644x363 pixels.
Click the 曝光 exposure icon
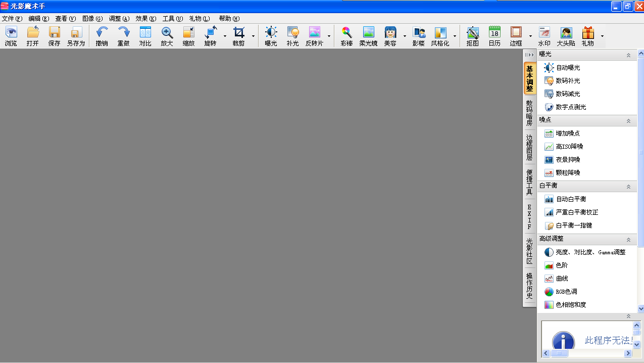[x=271, y=36]
